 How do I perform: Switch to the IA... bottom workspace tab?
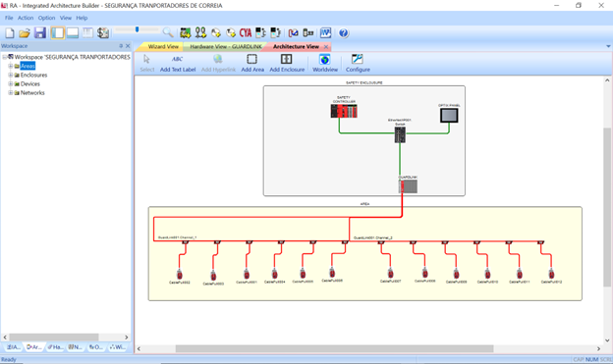click(14, 347)
